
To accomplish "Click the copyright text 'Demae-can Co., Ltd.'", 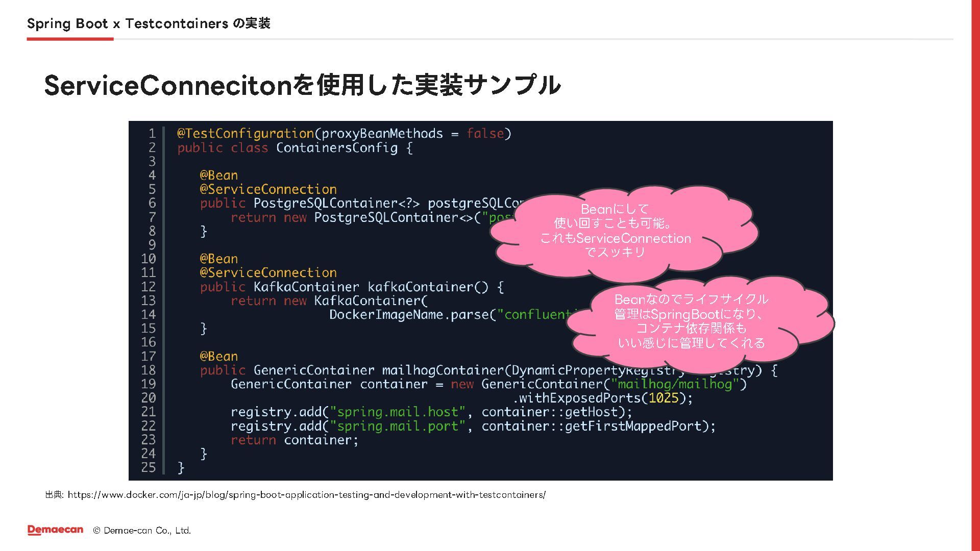I will tap(148, 531).
